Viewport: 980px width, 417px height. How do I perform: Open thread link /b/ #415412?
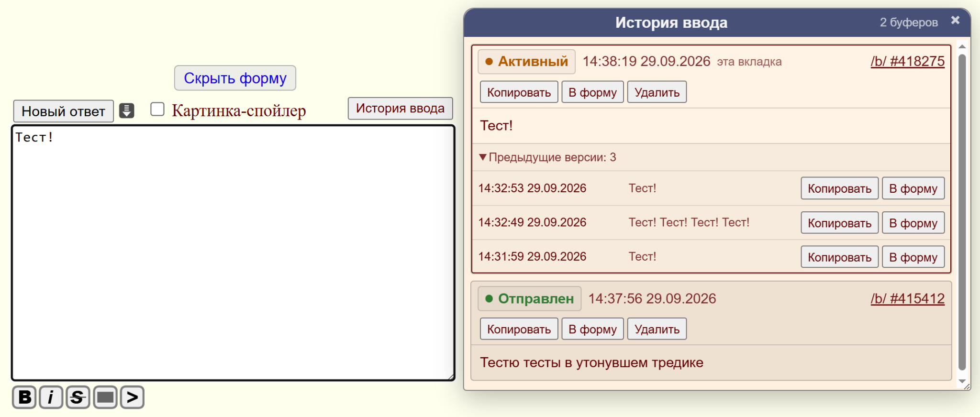point(908,299)
